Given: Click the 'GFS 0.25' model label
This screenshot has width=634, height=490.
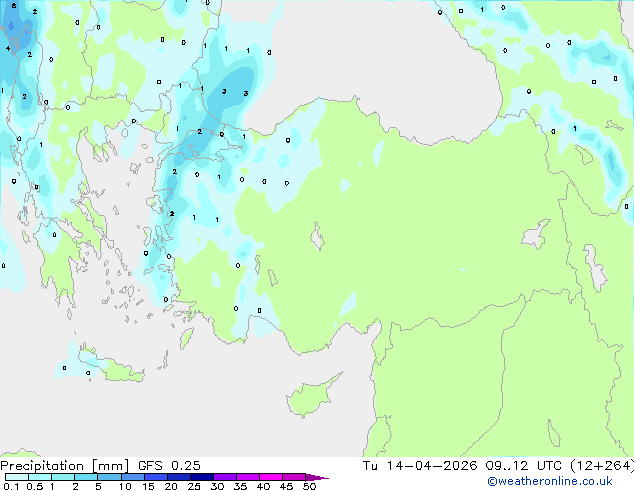Looking at the screenshot, I should pos(169,466).
